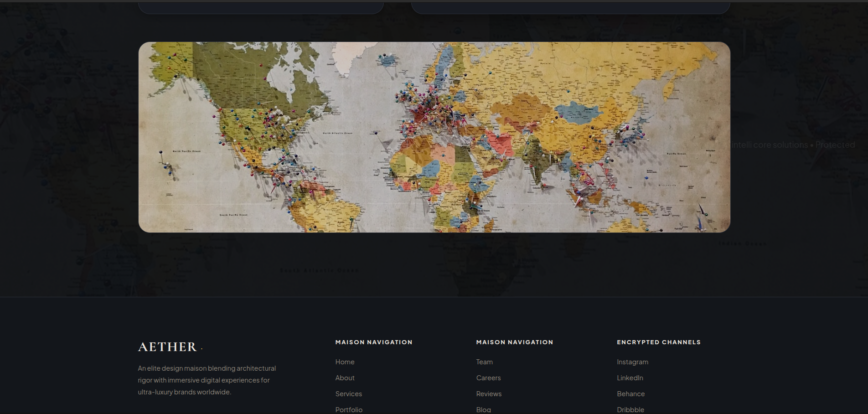The height and width of the screenshot is (414, 868).
Task: Open the Home footer link
Action: point(345,362)
